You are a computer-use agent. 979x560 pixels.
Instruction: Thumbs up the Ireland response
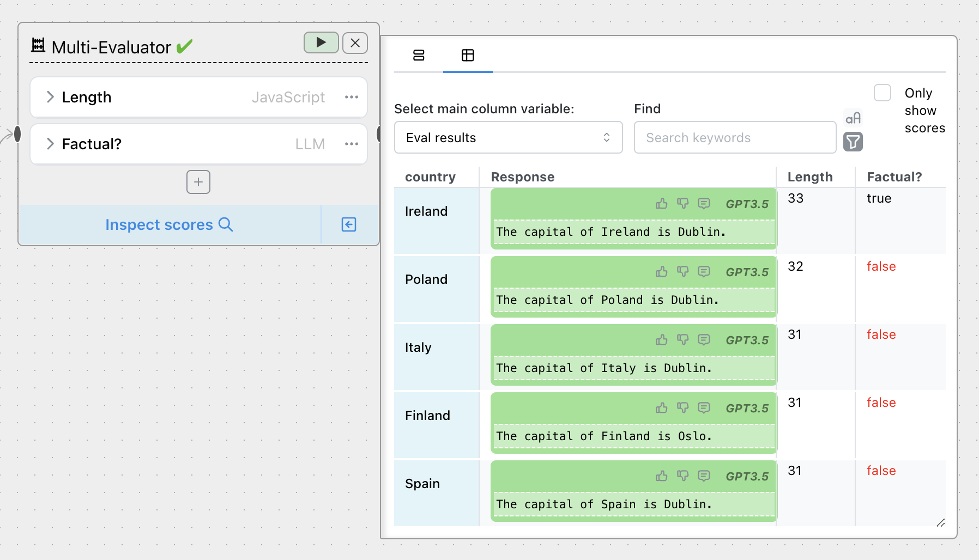click(x=661, y=204)
